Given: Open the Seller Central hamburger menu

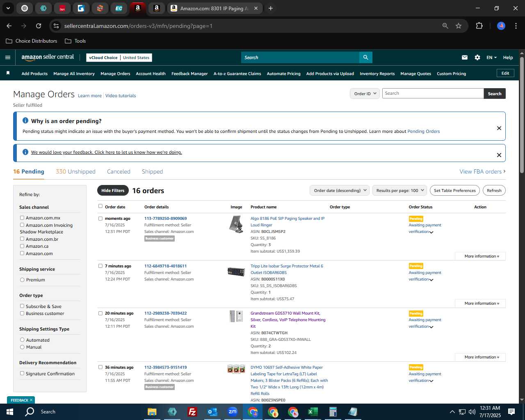Looking at the screenshot, I should point(8,57).
